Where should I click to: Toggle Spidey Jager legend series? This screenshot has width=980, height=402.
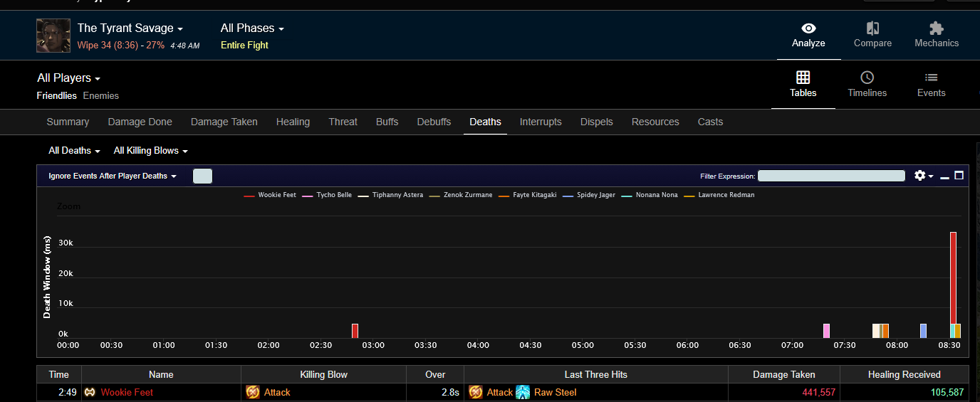588,195
